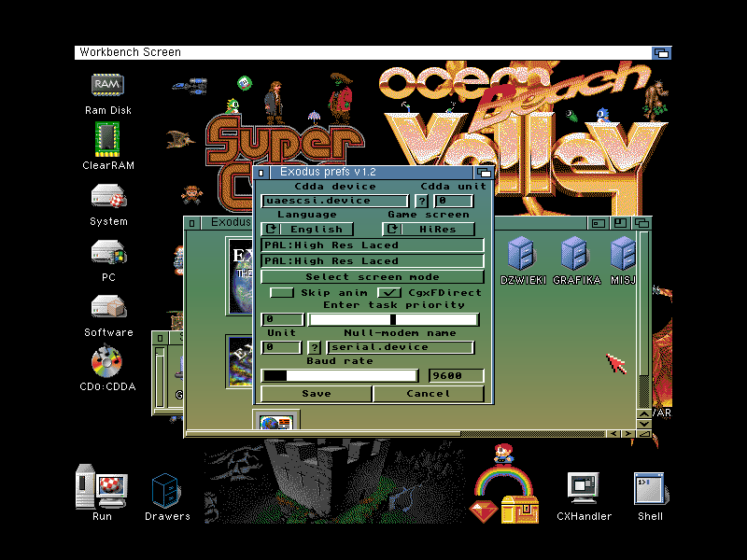Open the PC drive icon

[108, 251]
